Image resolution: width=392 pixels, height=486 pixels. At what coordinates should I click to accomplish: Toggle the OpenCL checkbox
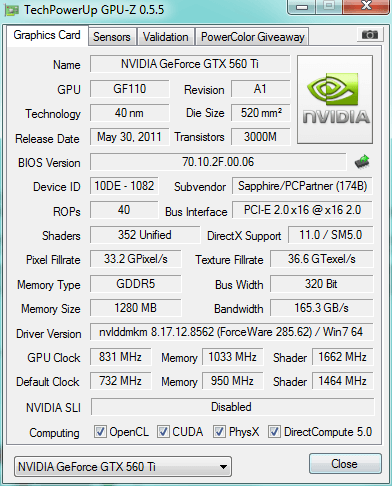tap(100, 432)
